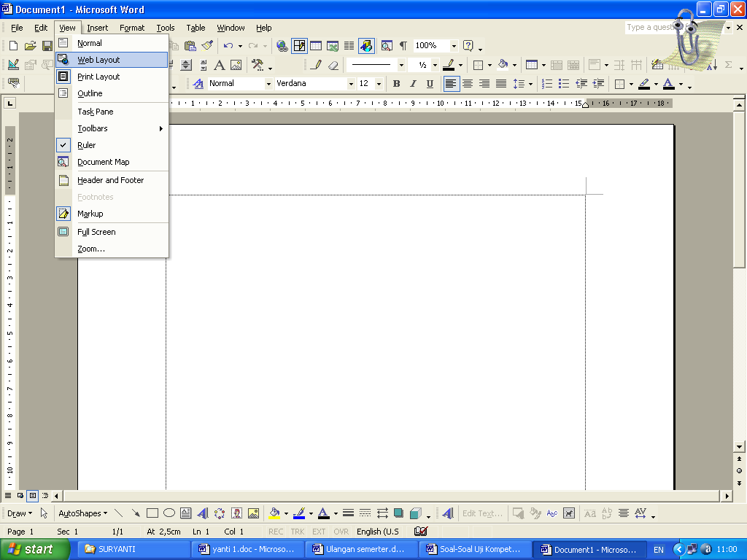Click the Insert Table icon
747x560 pixels.
(316, 46)
